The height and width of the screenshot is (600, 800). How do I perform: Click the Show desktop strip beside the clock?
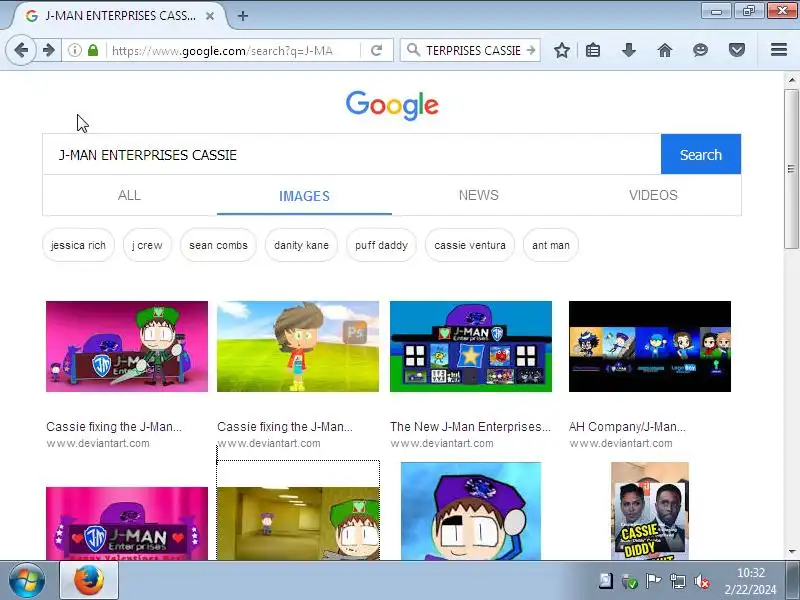793,581
